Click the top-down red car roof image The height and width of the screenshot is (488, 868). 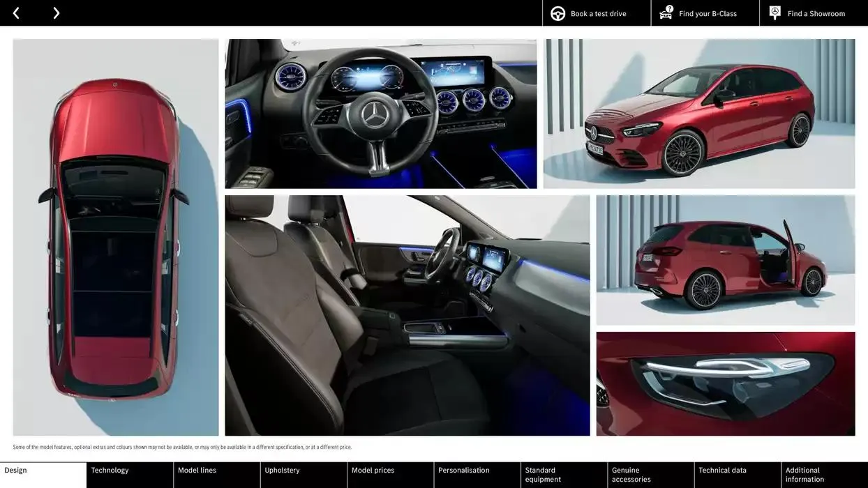click(x=116, y=237)
